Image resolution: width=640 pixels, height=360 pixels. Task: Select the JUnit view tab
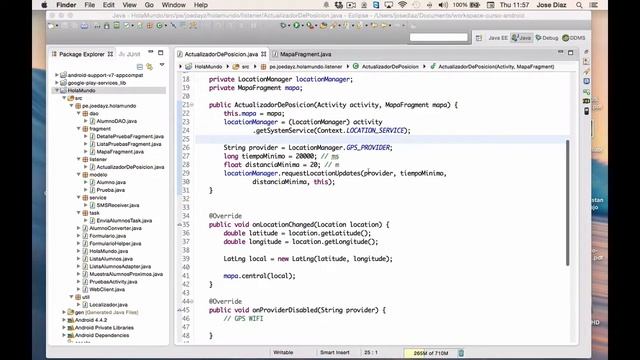click(x=129, y=54)
